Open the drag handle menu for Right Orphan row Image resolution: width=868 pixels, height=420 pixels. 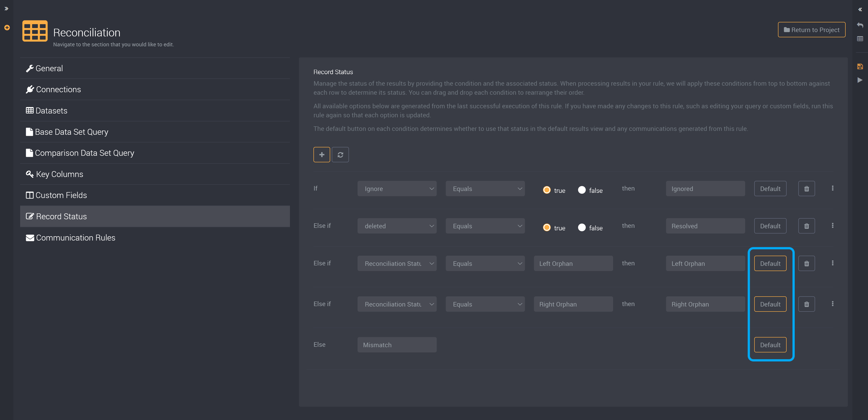point(832,304)
